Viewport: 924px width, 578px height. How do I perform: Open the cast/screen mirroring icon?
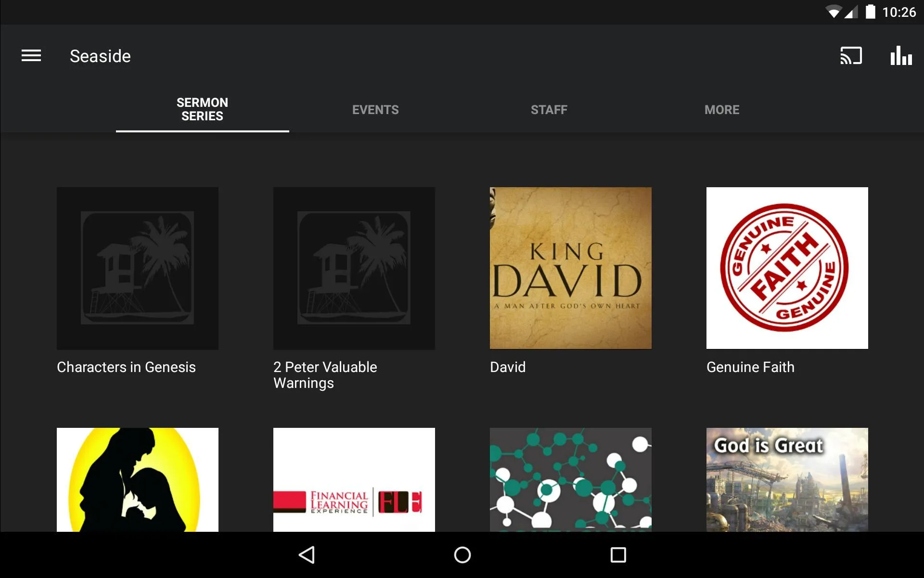(x=851, y=56)
